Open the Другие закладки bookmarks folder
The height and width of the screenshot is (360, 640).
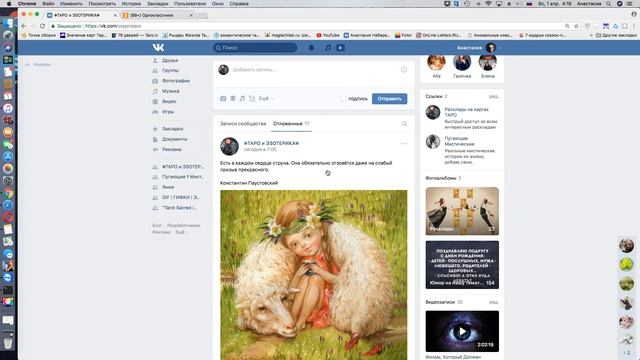616,36
